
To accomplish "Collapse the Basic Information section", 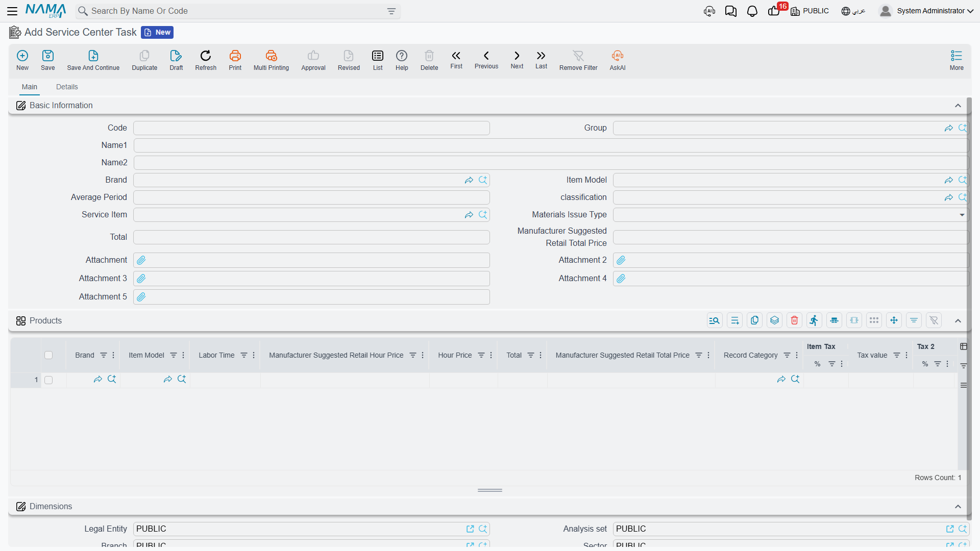I will (958, 106).
